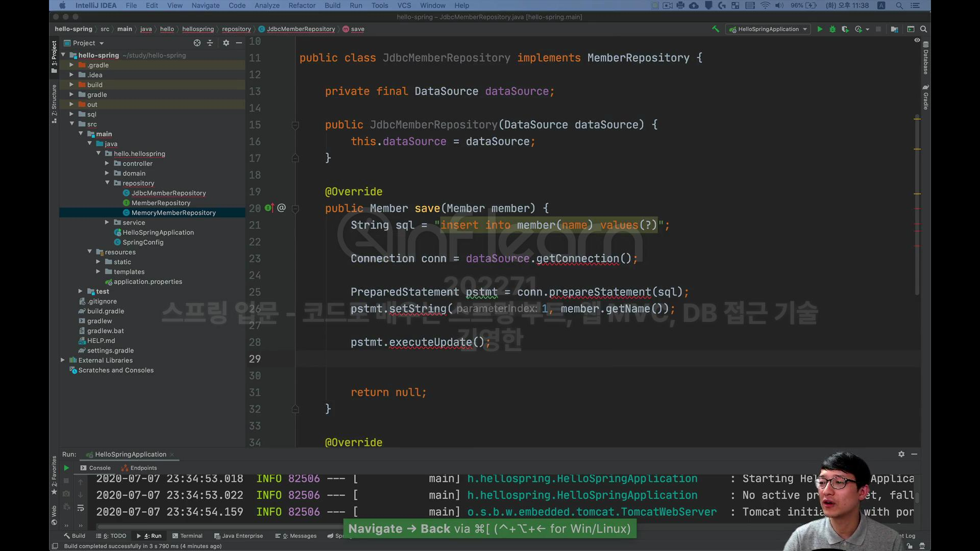980x551 pixels.
Task: Expand the .gradle folder
Action: 71,65
